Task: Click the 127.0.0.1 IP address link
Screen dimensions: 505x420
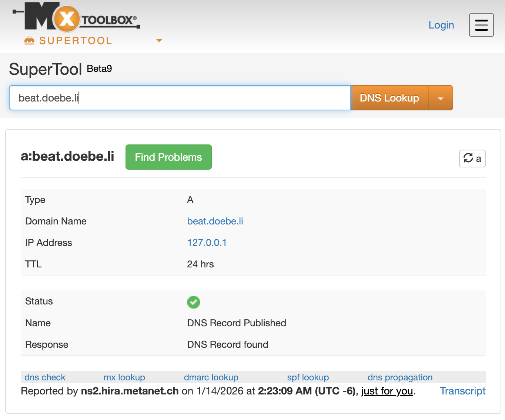Action: point(207,243)
